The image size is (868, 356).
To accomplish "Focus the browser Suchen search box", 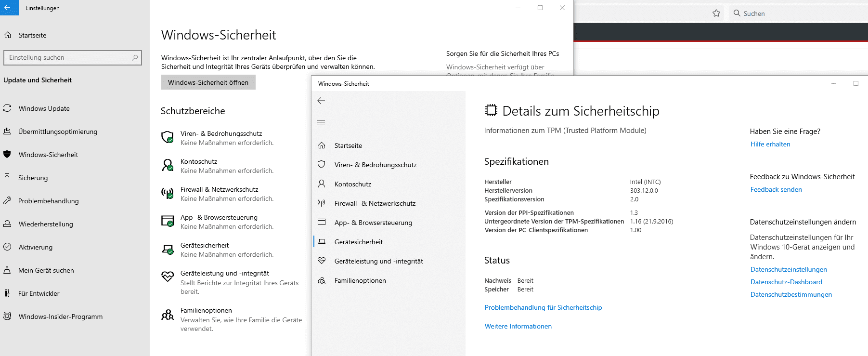I will [799, 13].
